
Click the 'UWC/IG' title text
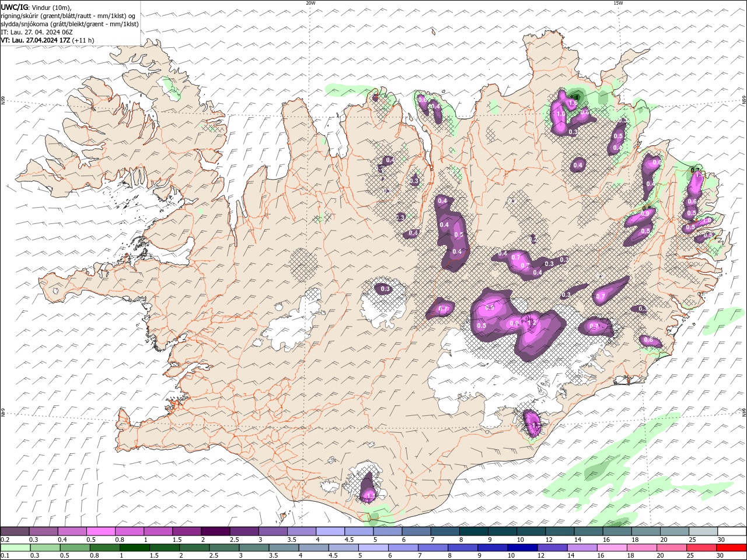point(15,7)
